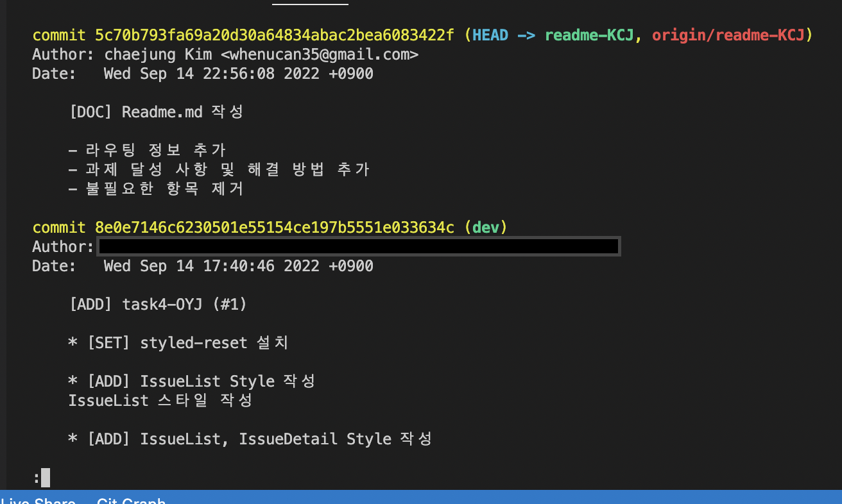Viewport: 842px width, 504px height.
Task: Click the (dev) branch label
Action: 485,228
